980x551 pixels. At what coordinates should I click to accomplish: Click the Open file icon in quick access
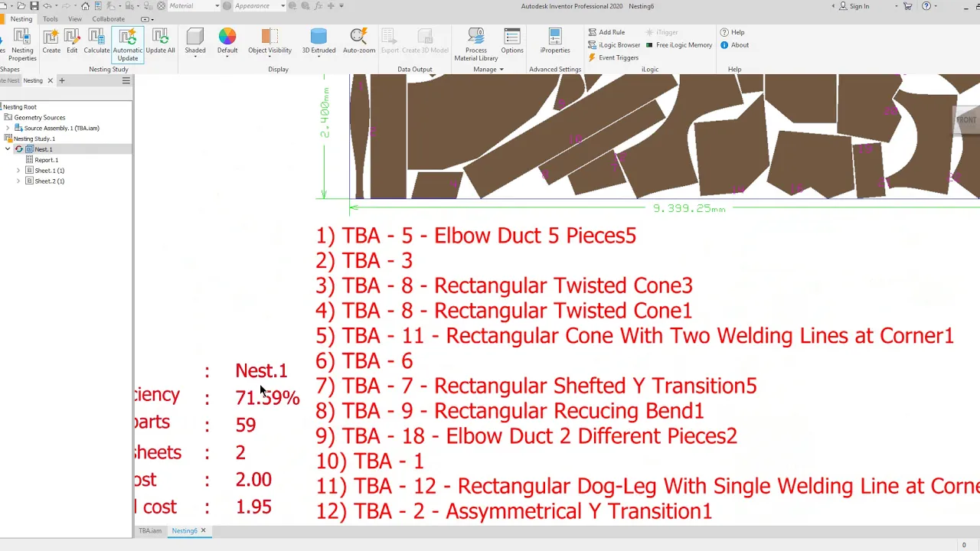(21, 6)
